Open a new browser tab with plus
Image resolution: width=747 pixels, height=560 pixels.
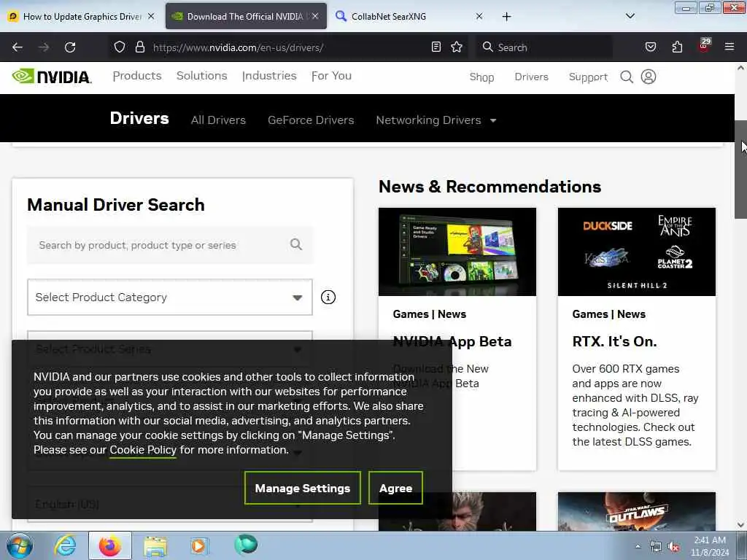pos(506,17)
